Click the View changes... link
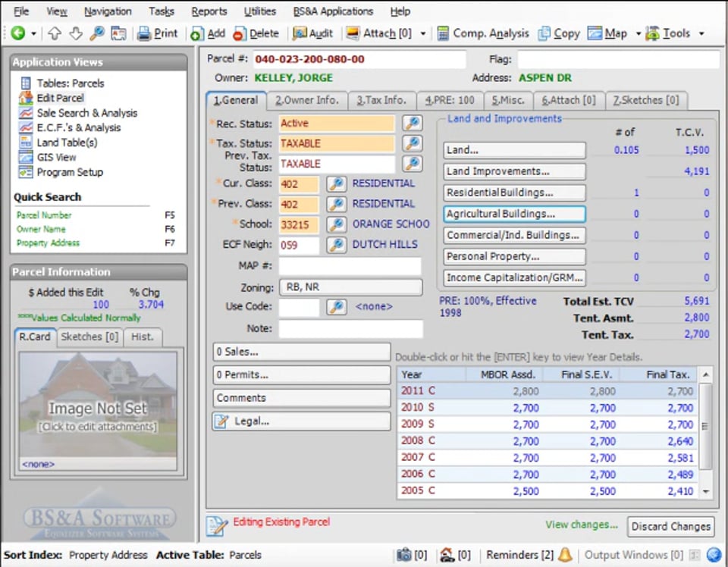The width and height of the screenshot is (728, 567). [582, 525]
